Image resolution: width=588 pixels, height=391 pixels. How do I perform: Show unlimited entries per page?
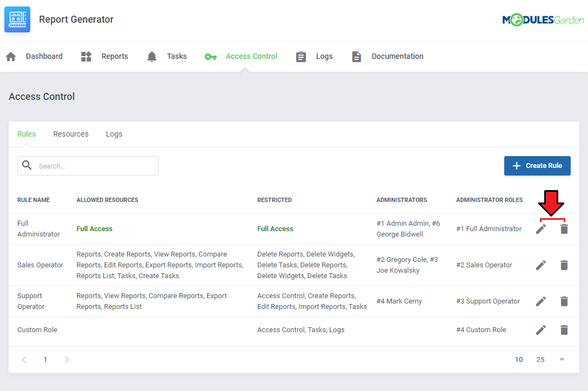pyautogui.click(x=562, y=359)
